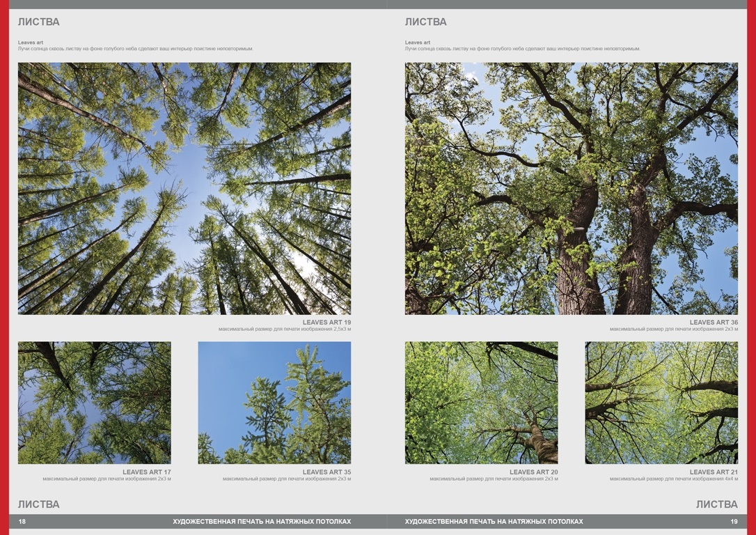Click the ЛИСТВА heading at top of left page
Image resolution: width=756 pixels, height=535 pixels.
[39, 22]
